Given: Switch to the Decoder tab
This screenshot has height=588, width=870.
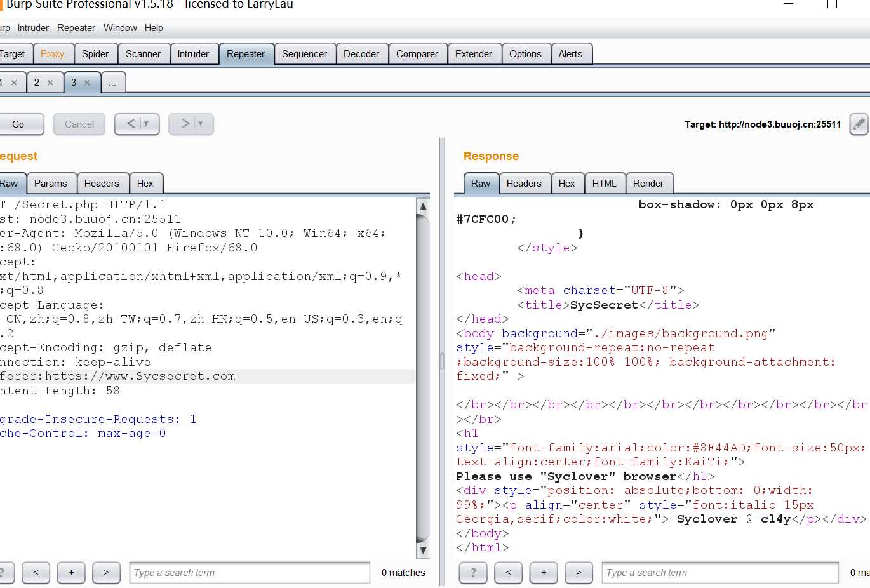Looking at the screenshot, I should click(361, 54).
